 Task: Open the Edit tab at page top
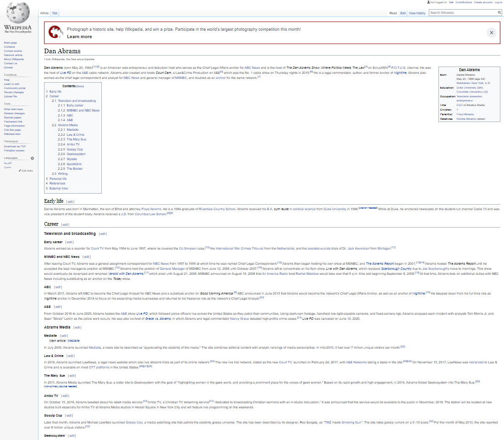(403, 13)
